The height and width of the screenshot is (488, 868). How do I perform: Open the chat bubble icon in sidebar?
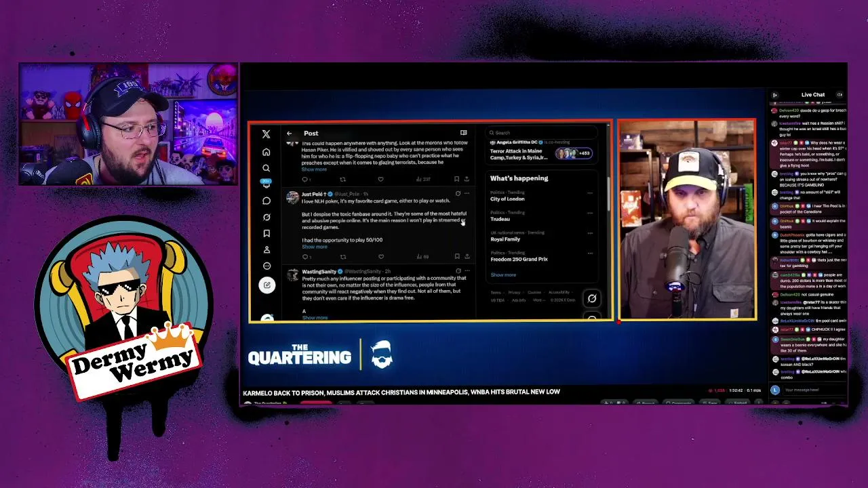click(x=266, y=201)
